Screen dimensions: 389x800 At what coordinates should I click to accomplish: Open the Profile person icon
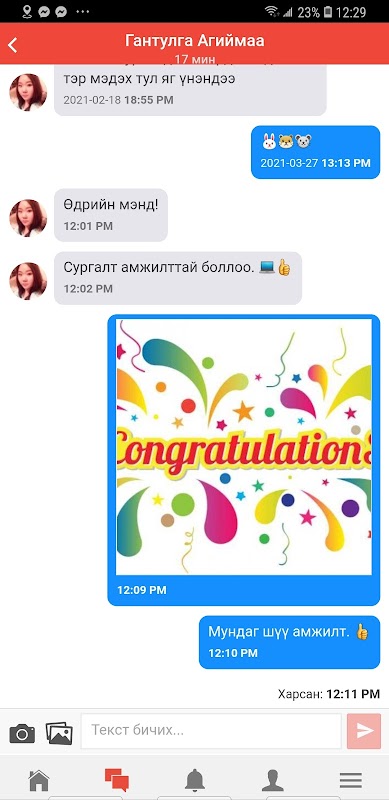coord(273,781)
